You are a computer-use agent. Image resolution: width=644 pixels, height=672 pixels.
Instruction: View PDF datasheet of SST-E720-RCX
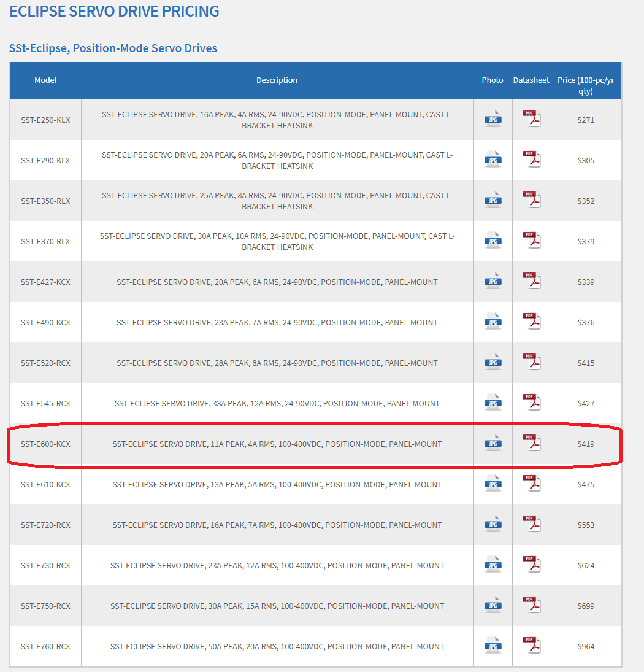pos(532,523)
